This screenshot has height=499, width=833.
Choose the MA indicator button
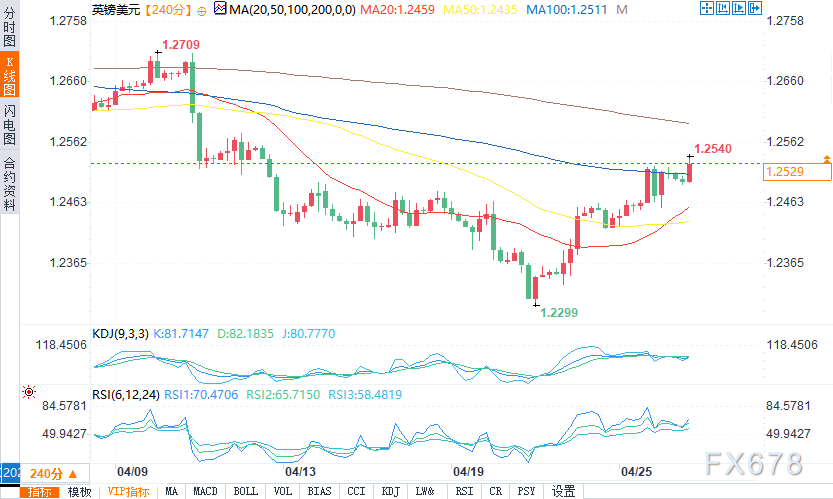[x=172, y=492]
